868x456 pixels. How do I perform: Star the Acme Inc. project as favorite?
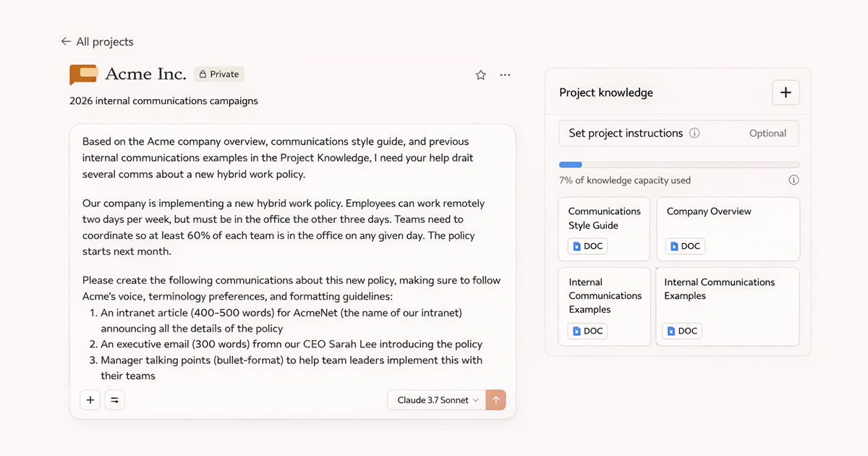click(480, 75)
